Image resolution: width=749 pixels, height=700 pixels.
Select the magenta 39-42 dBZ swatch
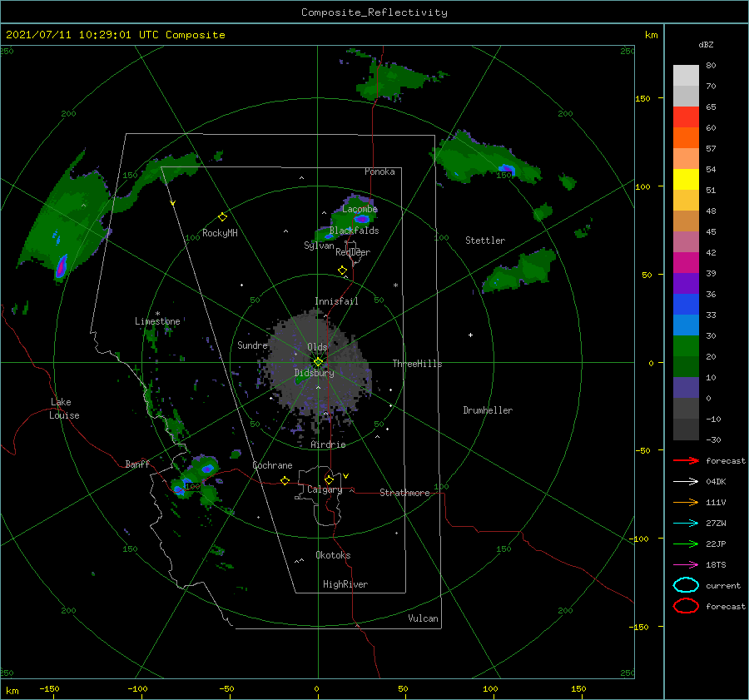pyautogui.click(x=686, y=263)
